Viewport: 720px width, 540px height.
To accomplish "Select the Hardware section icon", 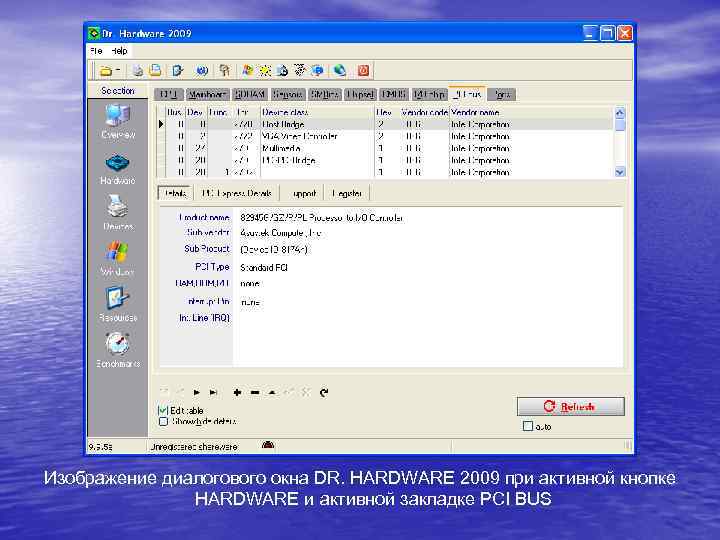I will (118, 169).
